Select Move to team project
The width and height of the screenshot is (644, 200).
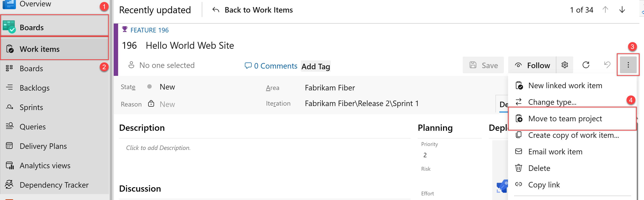coord(565,119)
